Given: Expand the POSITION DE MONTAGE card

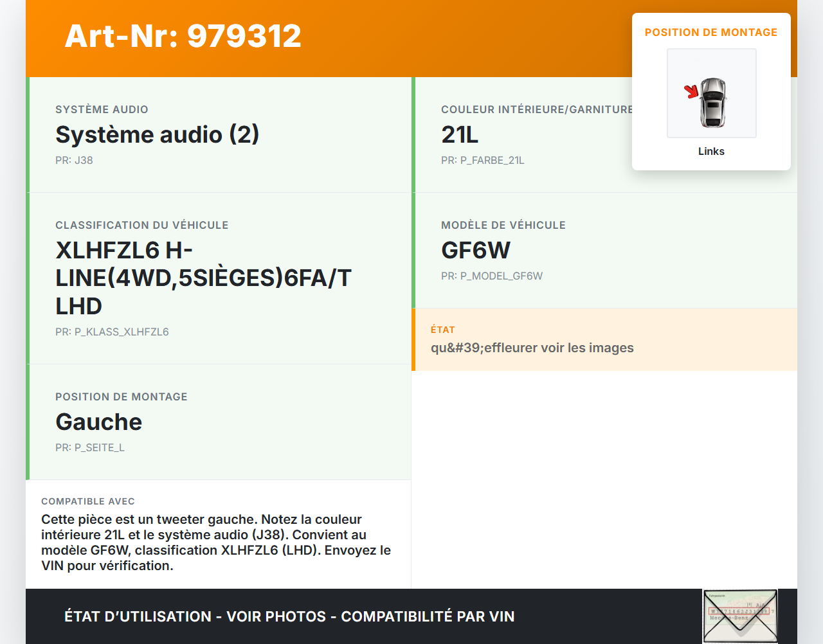Looking at the screenshot, I should pyautogui.click(x=218, y=422).
